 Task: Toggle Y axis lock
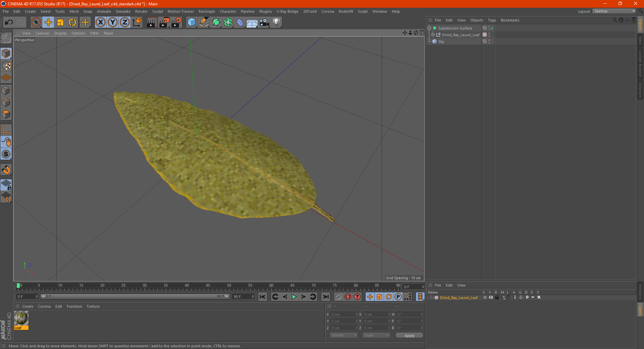click(112, 22)
